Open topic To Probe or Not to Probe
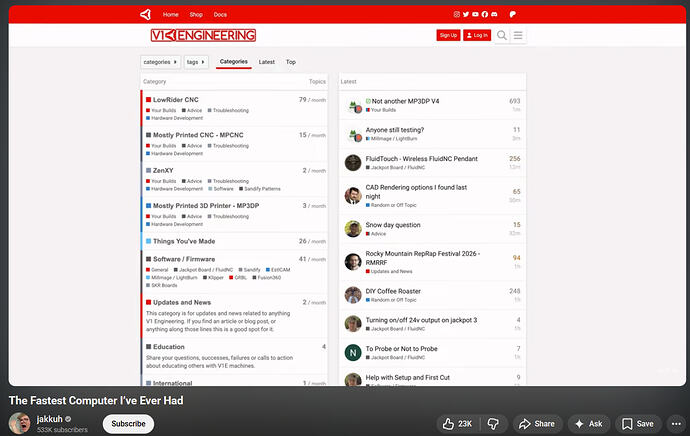The width and height of the screenshot is (690, 436). [x=401, y=349]
